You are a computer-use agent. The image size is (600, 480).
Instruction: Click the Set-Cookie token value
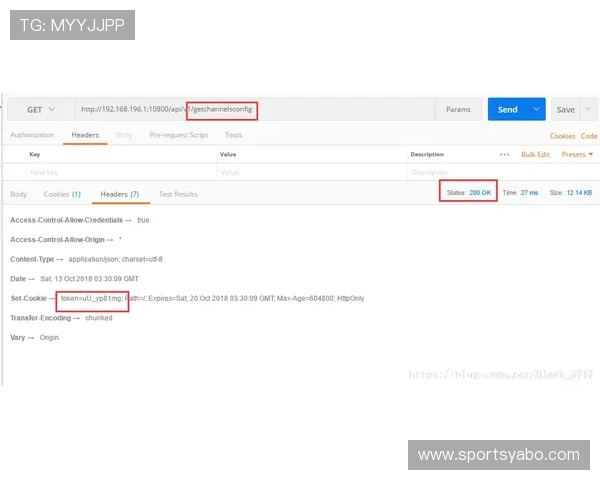[x=91, y=299]
